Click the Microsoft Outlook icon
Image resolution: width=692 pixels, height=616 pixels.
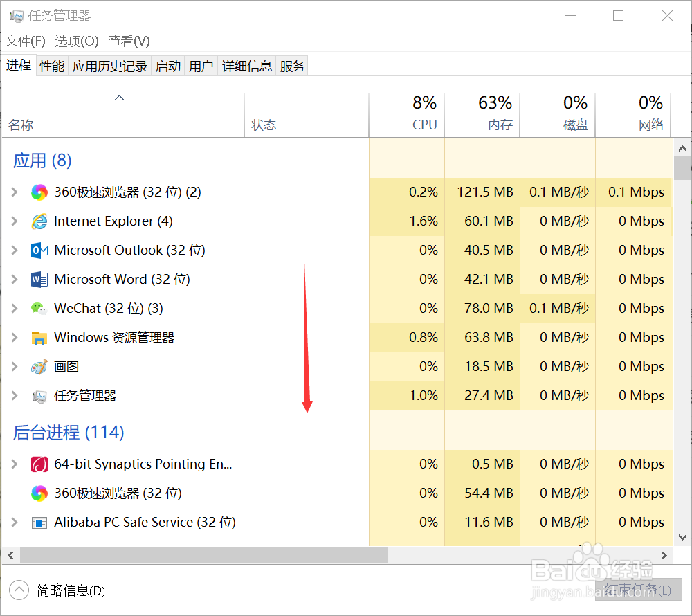[39, 250]
